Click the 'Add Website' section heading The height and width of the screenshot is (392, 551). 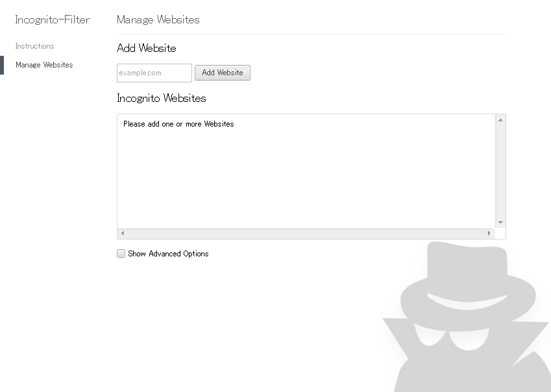[146, 48]
